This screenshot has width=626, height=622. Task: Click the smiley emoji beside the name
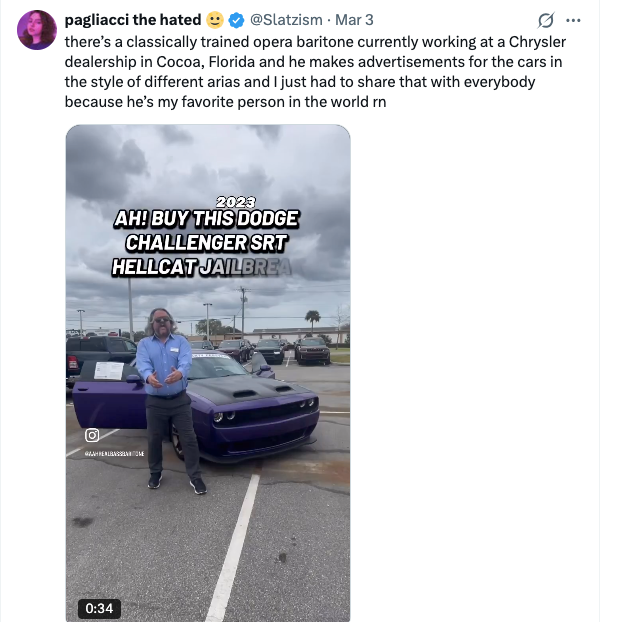tap(215, 20)
